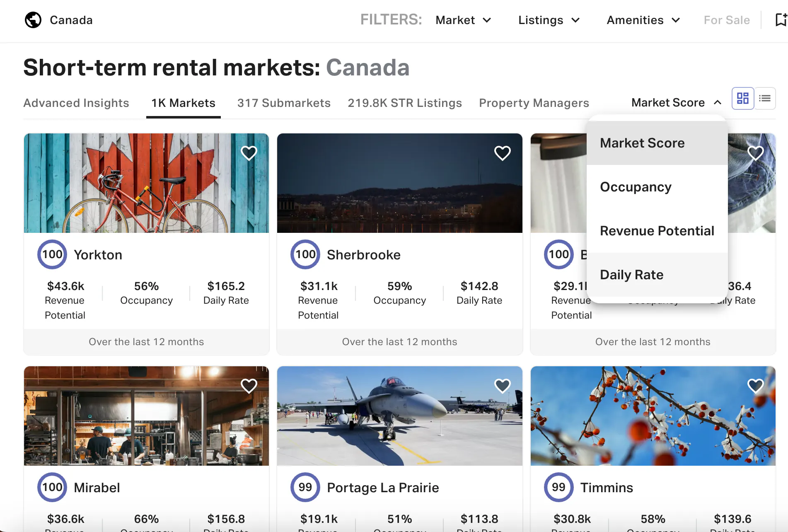Open the Mirabel market title
The width and height of the screenshot is (788, 532).
[97, 488]
